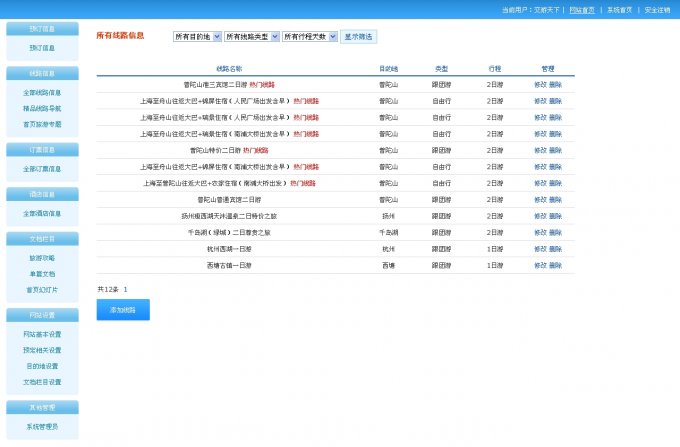
Task: Click the 所有线路信息 page heading
Action: [x=120, y=36]
